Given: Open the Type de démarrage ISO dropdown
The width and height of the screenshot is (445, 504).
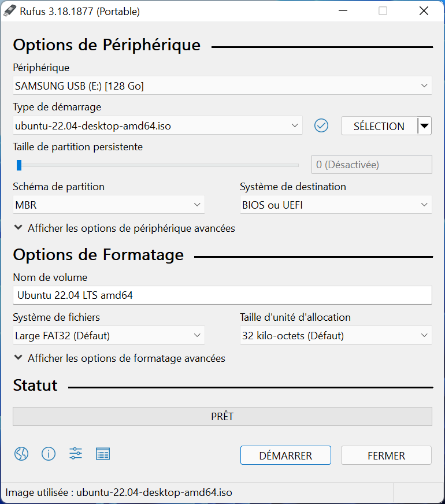Looking at the screenshot, I should [x=157, y=125].
